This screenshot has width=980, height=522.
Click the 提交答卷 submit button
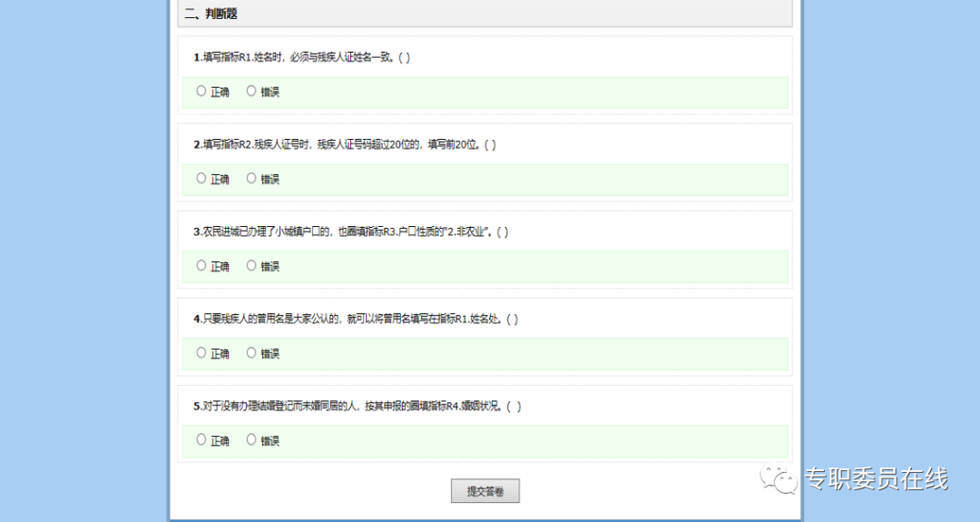point(485,491)
